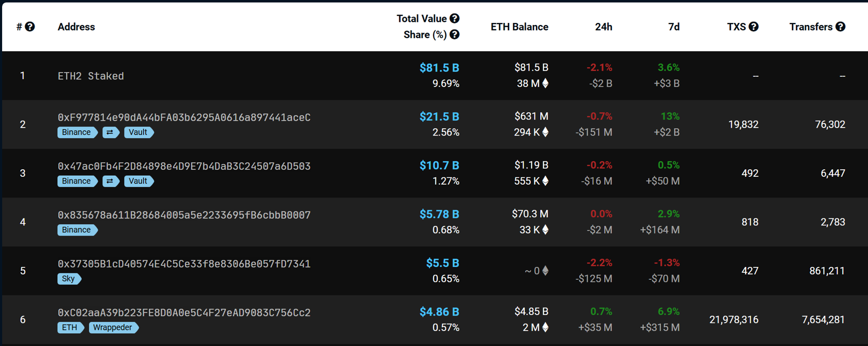The height and width of the screenshot is (346, 868).
Task: Click the Vault tag on row 2
Action: (x=138, y=132)
